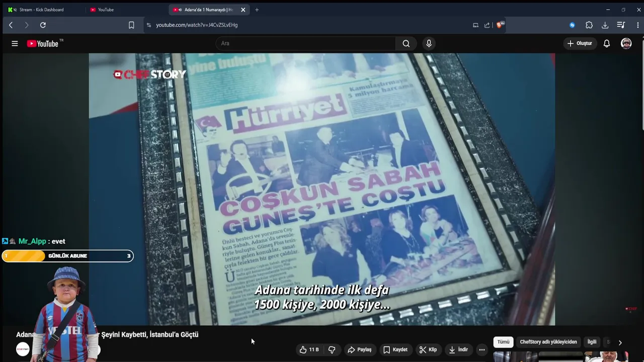Open the Shazam browser extension
The height and width of the screenshot is (362, 644).
pyautogui.click(x=572, y=25)
